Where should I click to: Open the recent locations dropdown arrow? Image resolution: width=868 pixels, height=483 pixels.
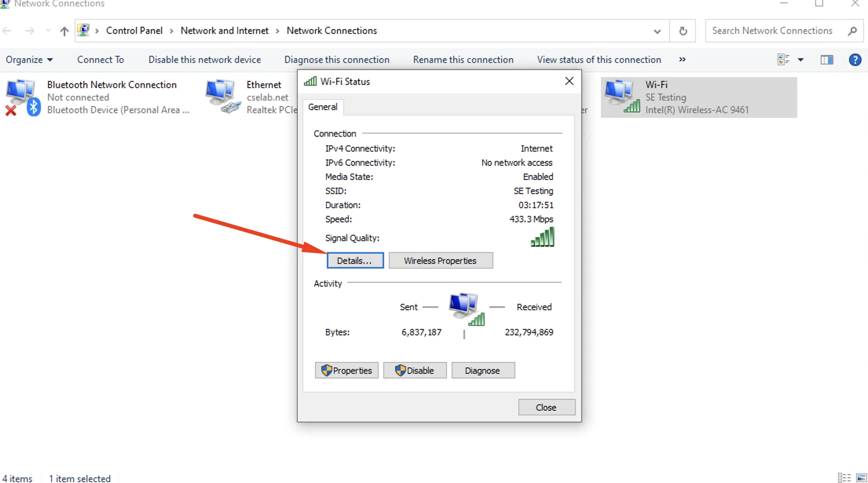click(48, 31)
